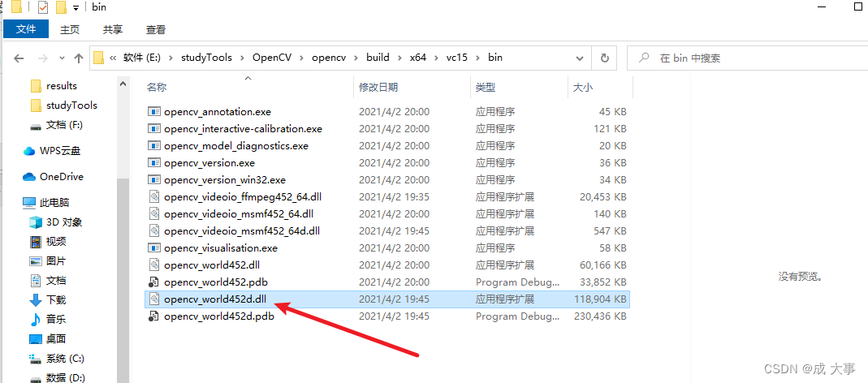The image size is (868, 383).
Task: Select opencv_world452.pdb file icon
Action: [x=154, y=282]
